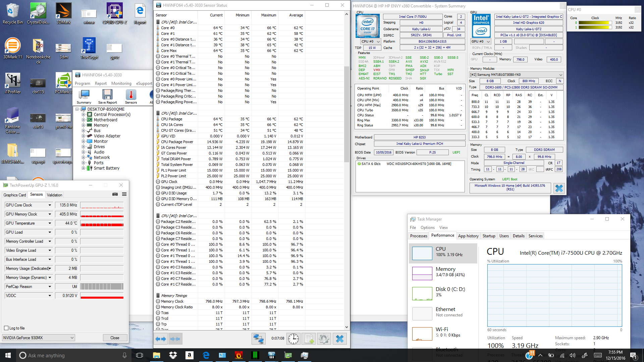Viewport: 644px width, 362px height.
Task: Enable the Log to file checkbox
Action: [6, 328]
